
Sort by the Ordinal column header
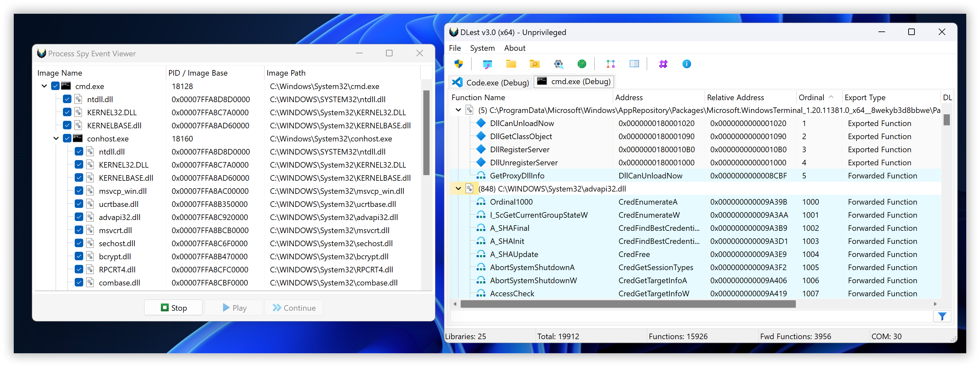[x=811, y=97]
